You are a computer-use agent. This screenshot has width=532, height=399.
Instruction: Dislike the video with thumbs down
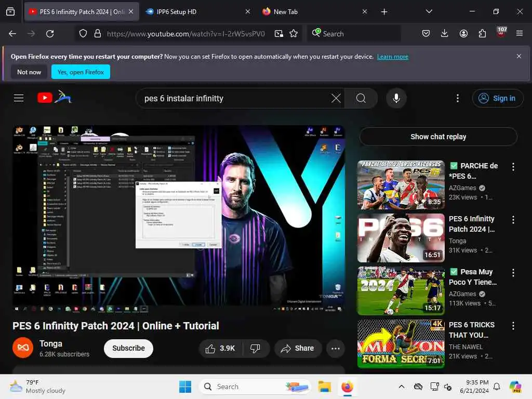coord(255,349)
